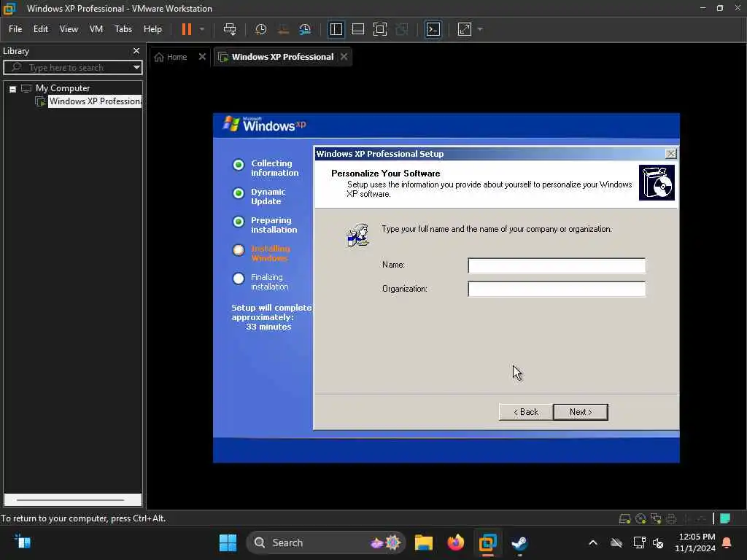Enter full screen mode
Screen dimensions: 747x560
[379, 29]
